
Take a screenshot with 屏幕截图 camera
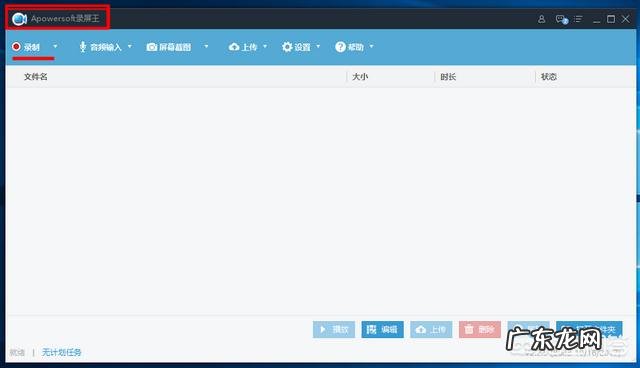169,47
